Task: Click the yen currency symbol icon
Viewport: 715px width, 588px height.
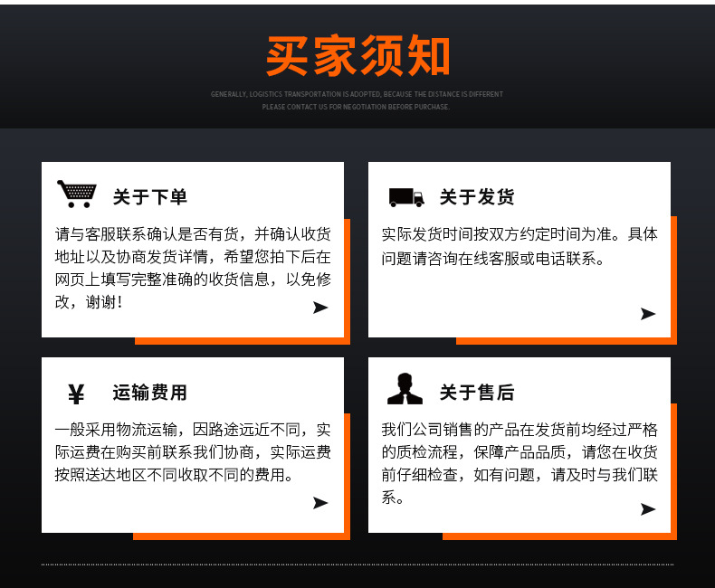Action: tap(76, 394)
